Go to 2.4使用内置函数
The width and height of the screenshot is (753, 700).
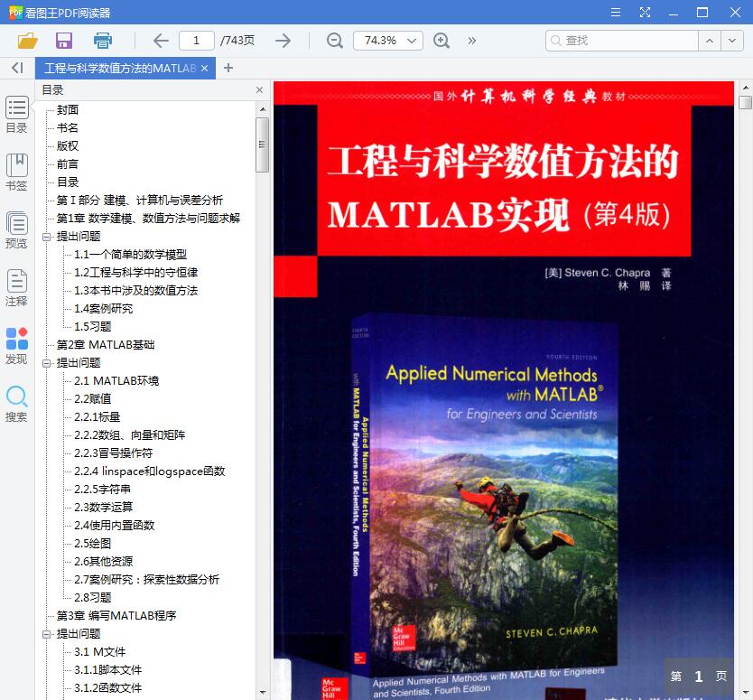pos(115,526)
